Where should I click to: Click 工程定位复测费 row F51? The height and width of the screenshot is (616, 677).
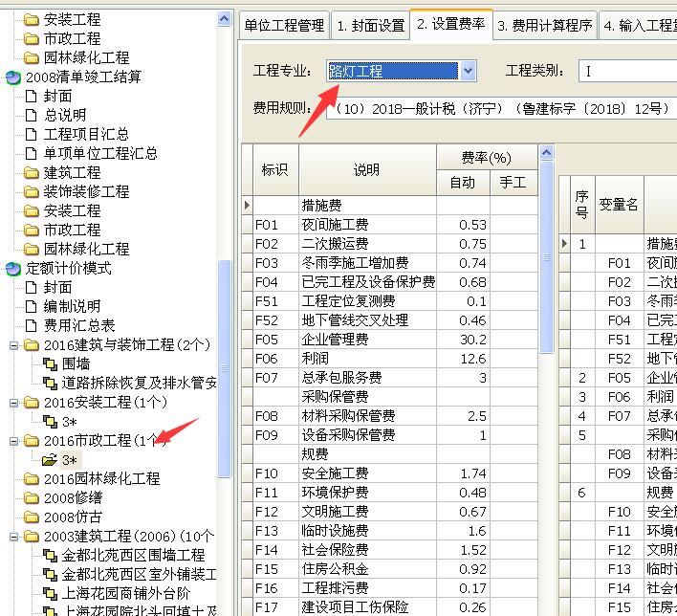(x=390, y=301)
